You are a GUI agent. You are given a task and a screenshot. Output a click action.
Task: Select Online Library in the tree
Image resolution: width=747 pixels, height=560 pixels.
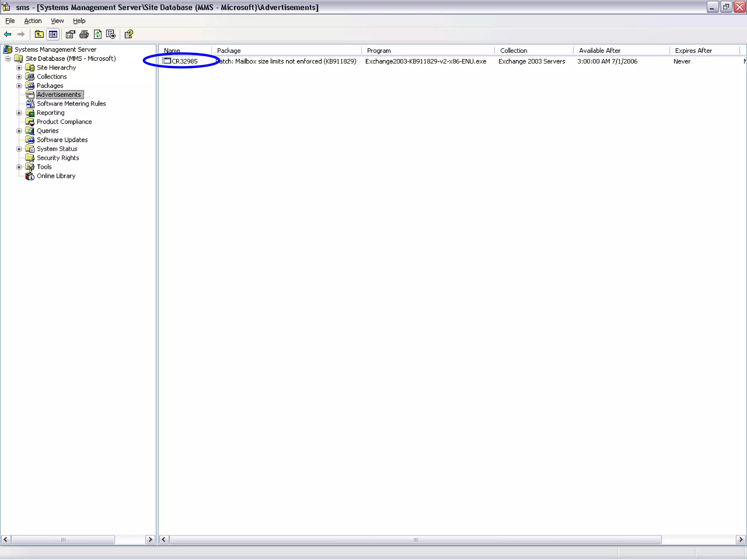(56, 176)
